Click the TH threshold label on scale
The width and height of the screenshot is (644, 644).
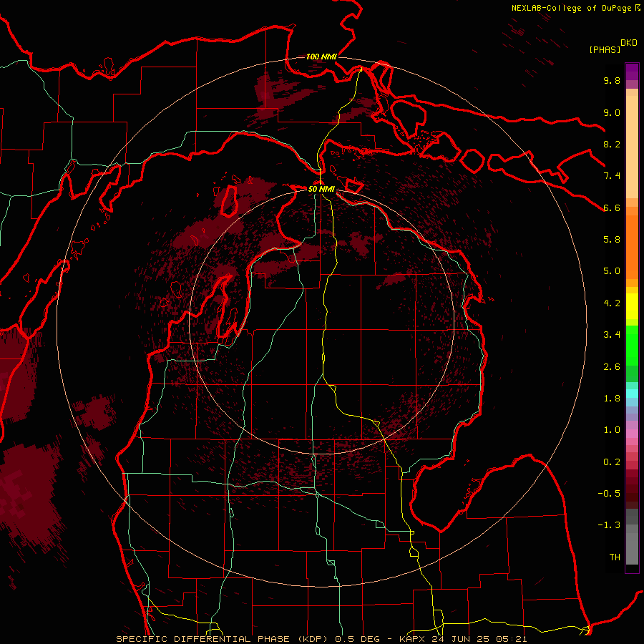click(x=615, y=557)
